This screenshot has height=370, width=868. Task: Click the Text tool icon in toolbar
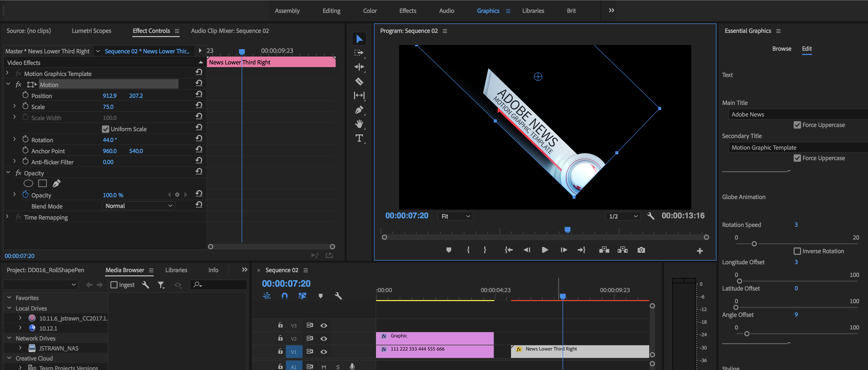point(359,138)
